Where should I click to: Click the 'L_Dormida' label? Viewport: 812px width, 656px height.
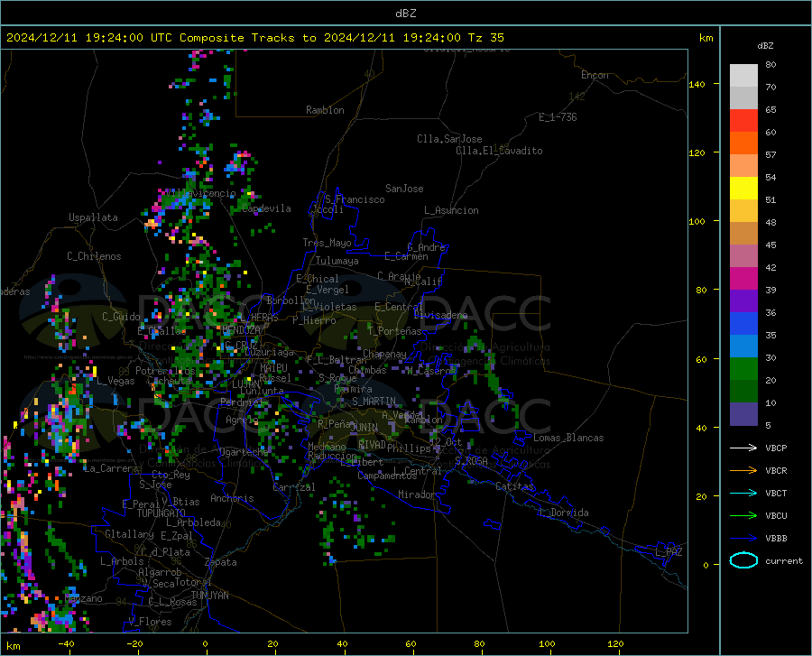pos(564,513)
